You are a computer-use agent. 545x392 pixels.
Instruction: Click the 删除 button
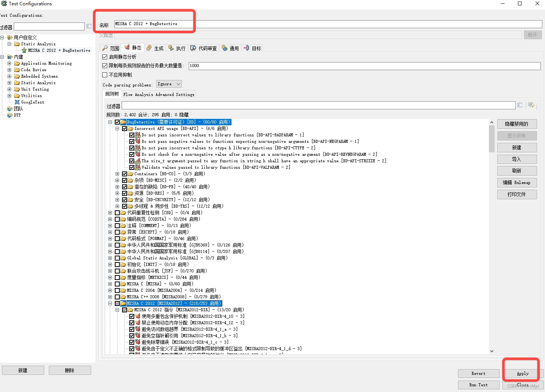coord(70,370)
